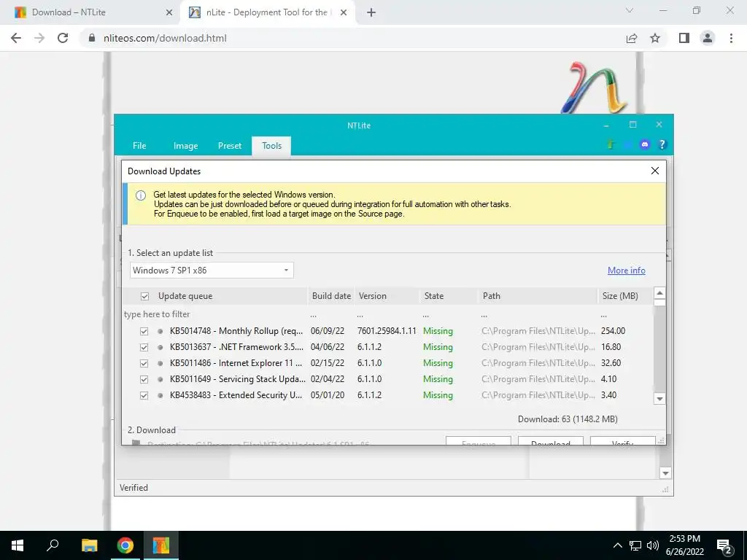View site information lock icon

pyautogui.click(x=92, y=38)
